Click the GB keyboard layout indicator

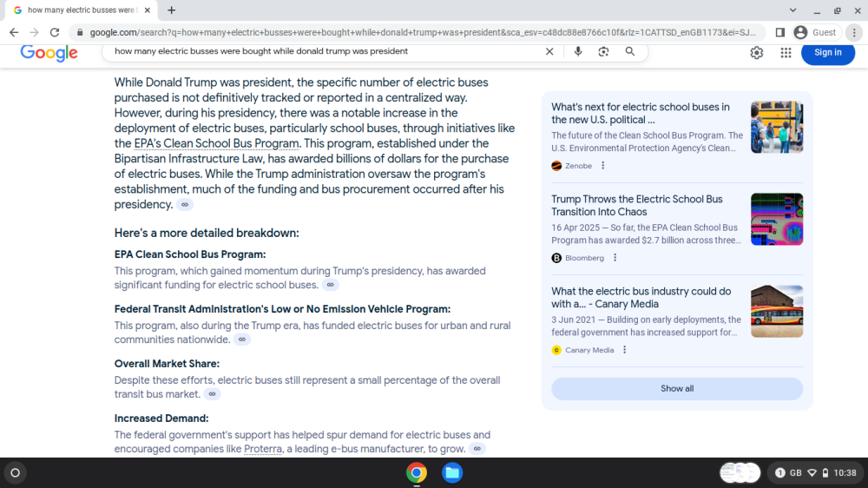(795, 473)
